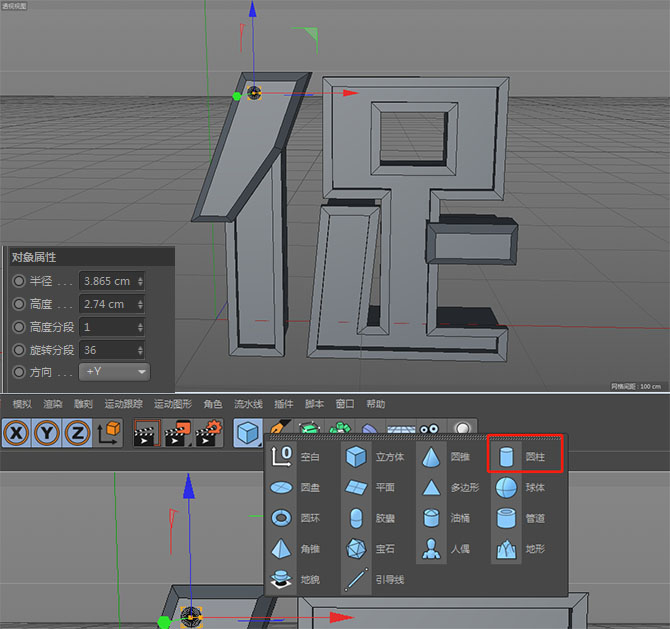Click the 半径 value stepper arrows
This screenshot has width=670, height=629.
point(140,281)
